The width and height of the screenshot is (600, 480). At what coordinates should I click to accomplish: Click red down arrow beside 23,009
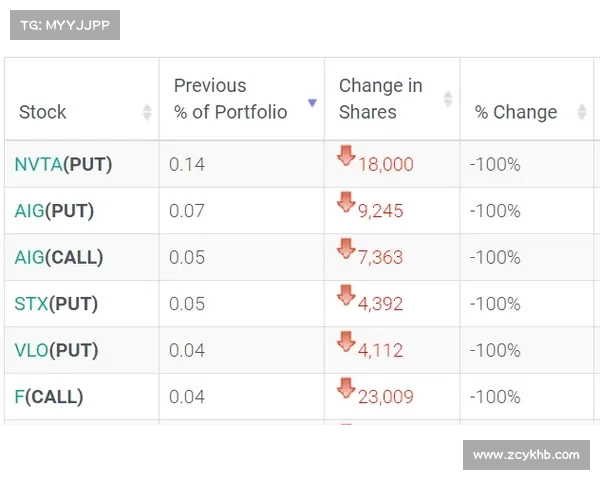pos(346,388)
